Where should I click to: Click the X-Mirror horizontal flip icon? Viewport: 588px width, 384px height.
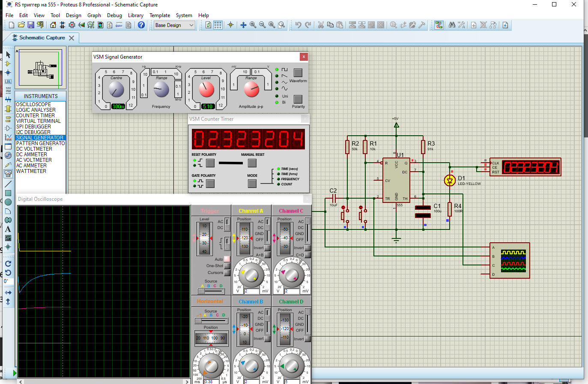click(x=8, y=292)
